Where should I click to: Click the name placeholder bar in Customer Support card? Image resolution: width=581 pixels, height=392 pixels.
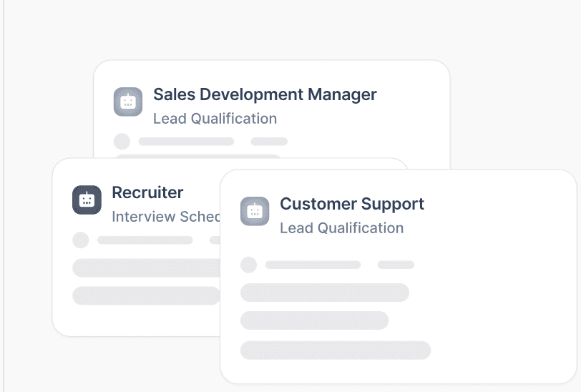pos(313,265)
